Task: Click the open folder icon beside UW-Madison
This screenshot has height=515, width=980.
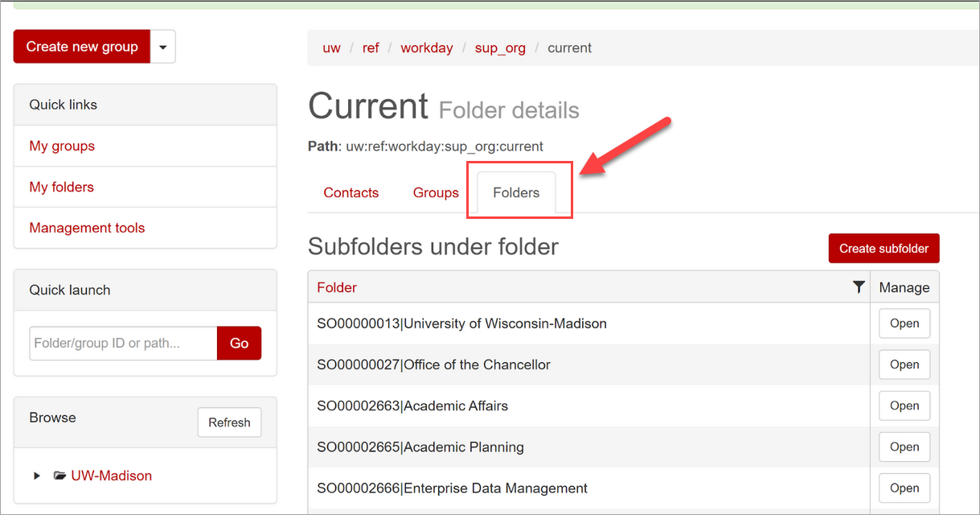Action: click(x=59, y=476)
